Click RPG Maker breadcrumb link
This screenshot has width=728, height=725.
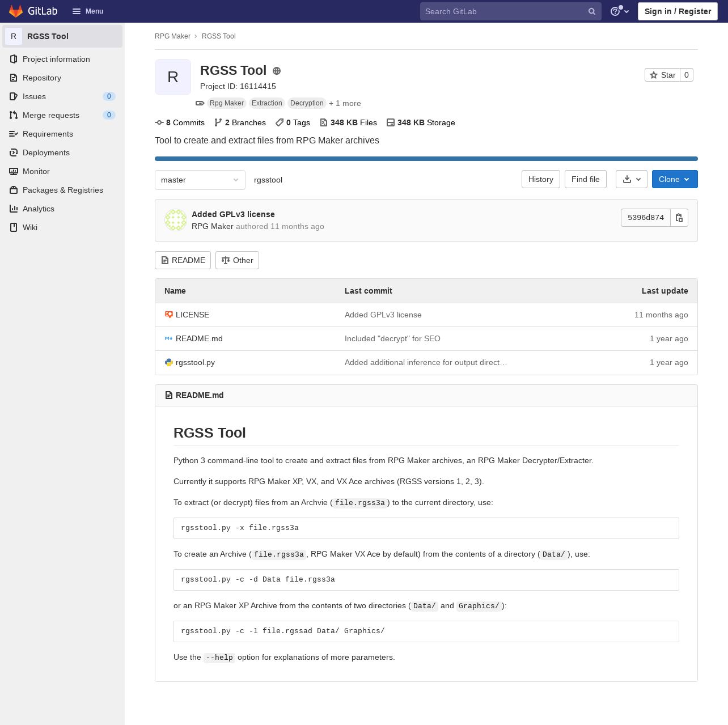[x=172, y=36]
